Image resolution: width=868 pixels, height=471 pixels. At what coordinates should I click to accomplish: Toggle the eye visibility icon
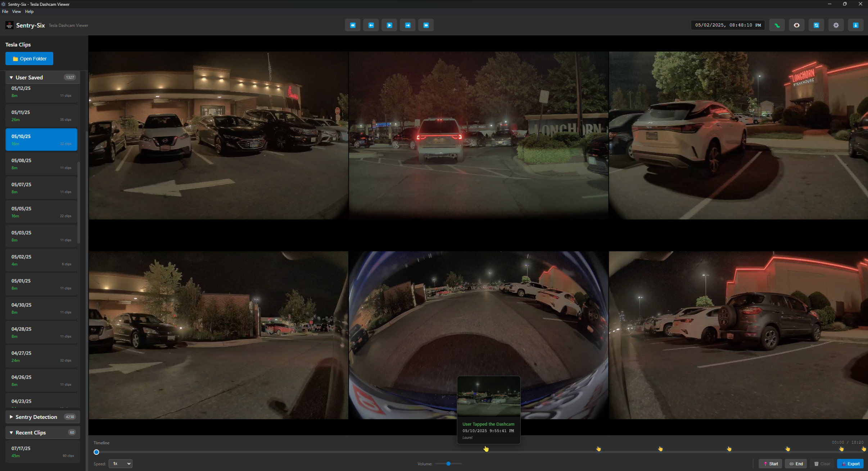(796, 25)
